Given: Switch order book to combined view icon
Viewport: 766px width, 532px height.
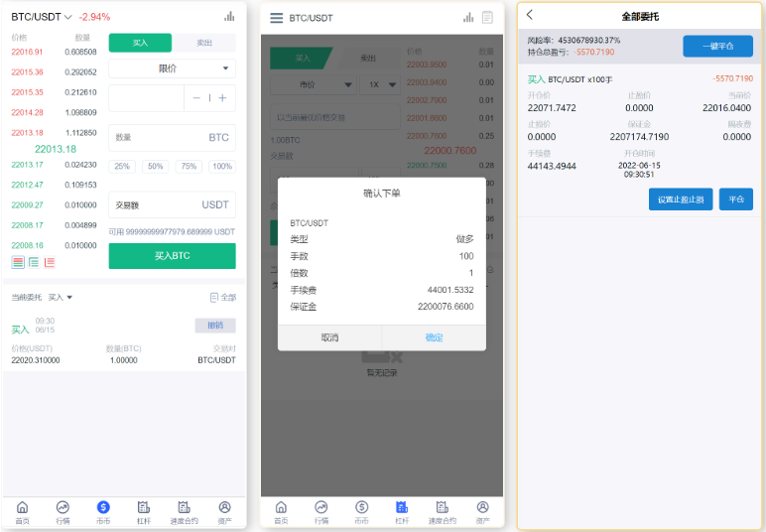Looking at the screenshot, I should tap(18, 262).
